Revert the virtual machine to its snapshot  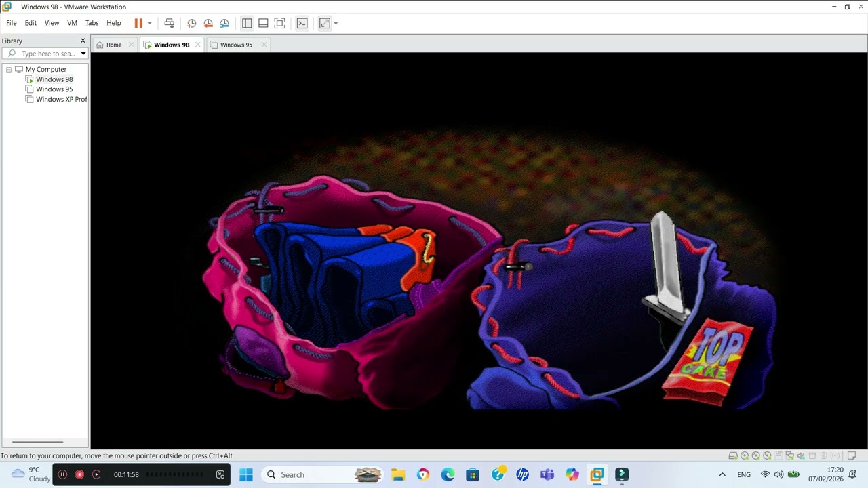click(208, 23)
